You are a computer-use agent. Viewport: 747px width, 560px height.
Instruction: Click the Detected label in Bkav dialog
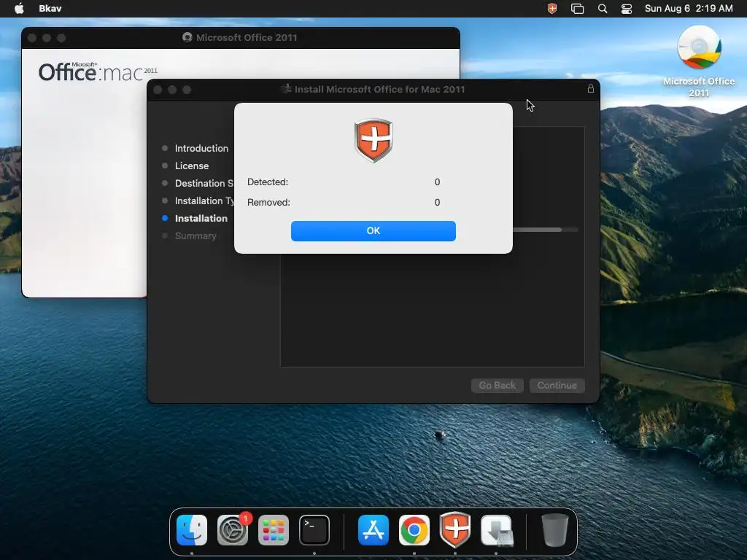[x=267, y=182]
